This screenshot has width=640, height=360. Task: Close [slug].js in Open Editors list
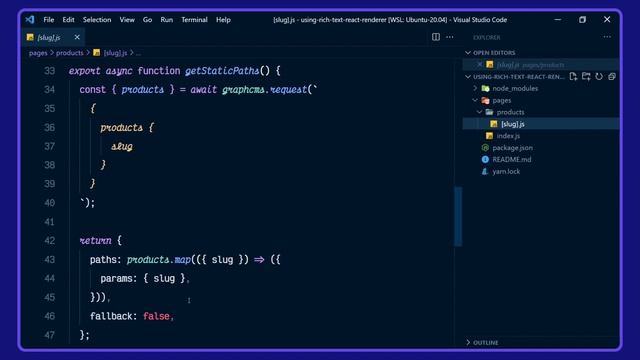click(480, 64)
